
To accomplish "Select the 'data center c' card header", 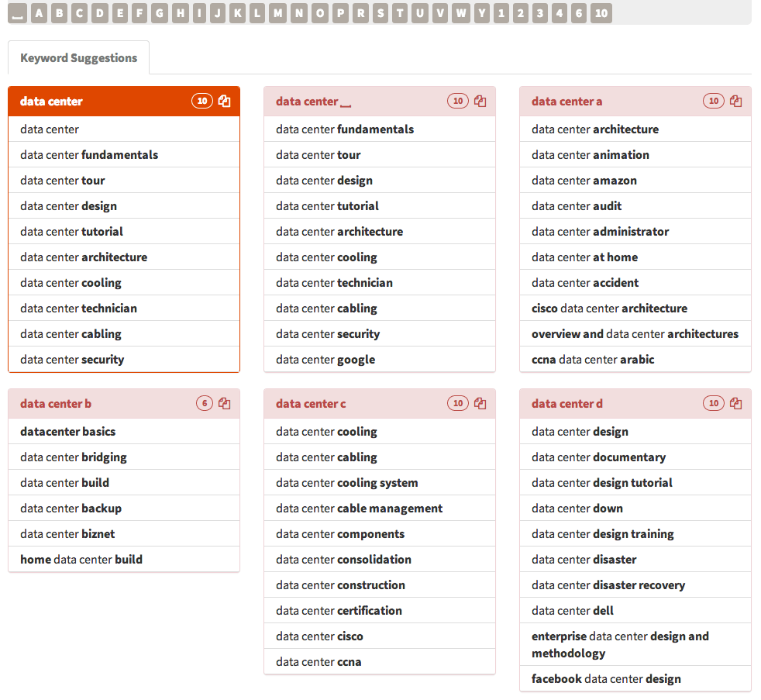I will 380,403.
